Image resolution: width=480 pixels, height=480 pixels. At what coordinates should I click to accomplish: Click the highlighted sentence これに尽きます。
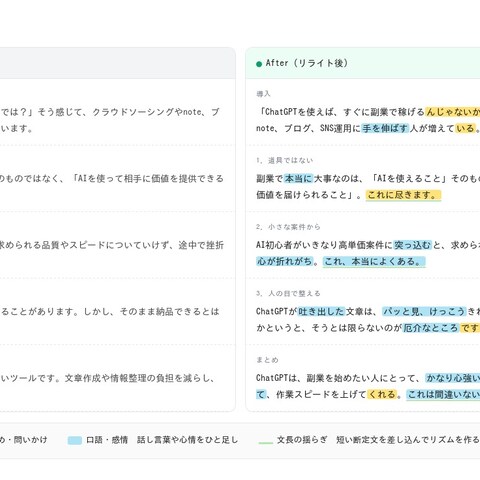click(x=403, y=195)
